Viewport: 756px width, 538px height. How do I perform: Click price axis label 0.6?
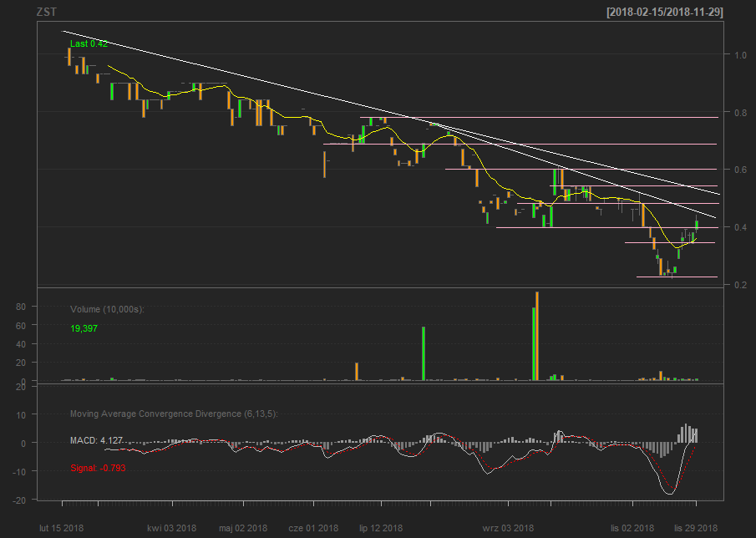click(741, 170)
